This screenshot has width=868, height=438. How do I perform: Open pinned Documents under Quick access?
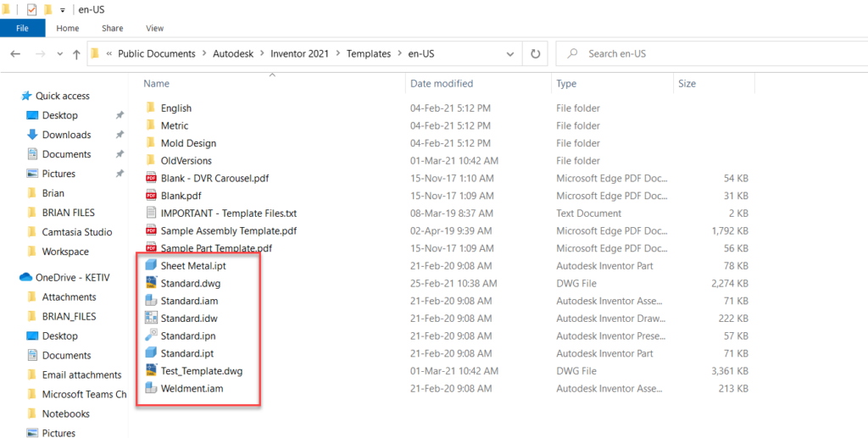click(66, 154)
